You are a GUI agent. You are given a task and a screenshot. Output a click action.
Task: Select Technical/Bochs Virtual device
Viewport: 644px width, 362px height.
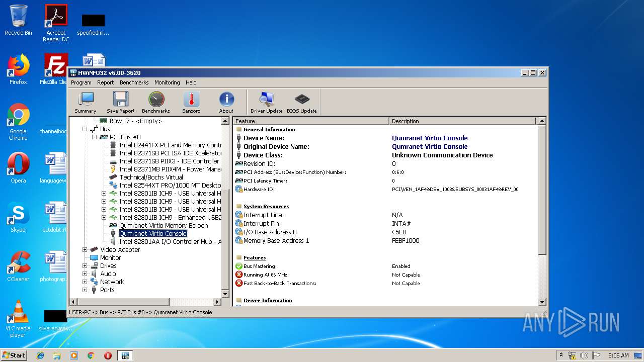[x=151, y=177]
